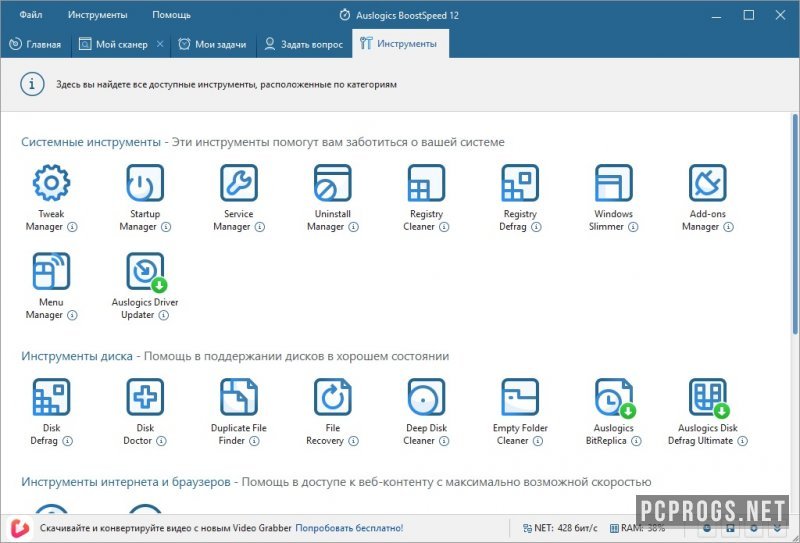
Task: Download Auslogics Driver Updater
Action: [x=145, y=271]
